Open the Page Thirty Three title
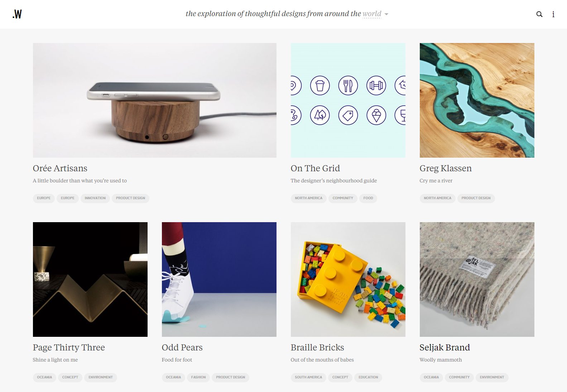The height and width of the screenshot is (392, 567). click(69, 348)
